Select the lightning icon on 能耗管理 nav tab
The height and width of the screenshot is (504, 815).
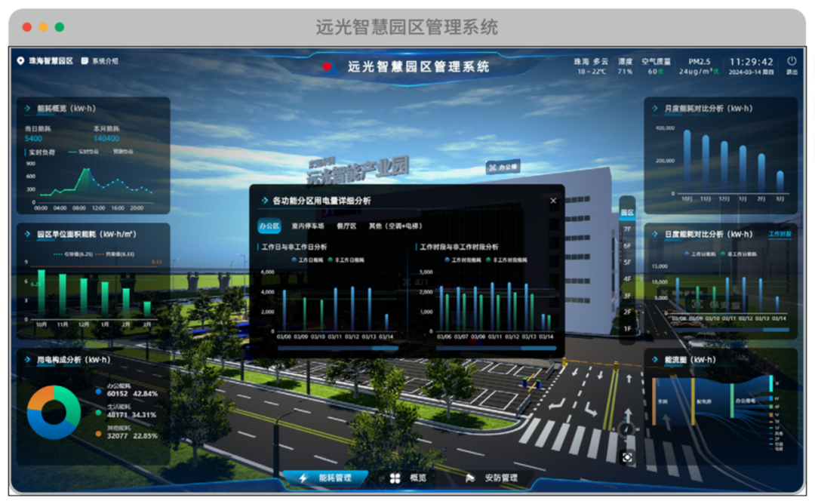(x=304, y=477)
